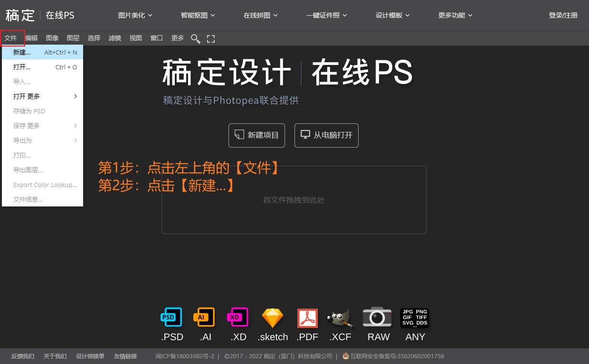The height and width of the screenshot is (364, 589).
Task: Expand the 在线拼图 dropdown
Action: click(x=261, y=15)
